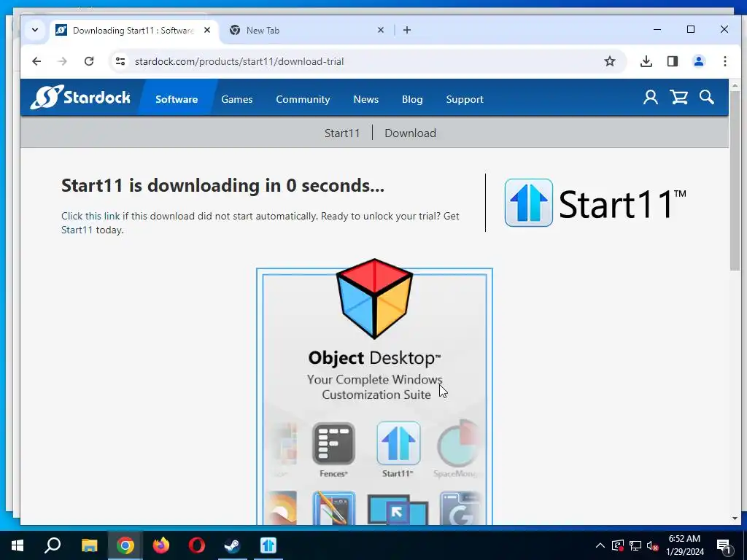The height and width of the screenshot is (560, 747).
Task: Open the Windows Start button
Action: [x=18, y=545]
